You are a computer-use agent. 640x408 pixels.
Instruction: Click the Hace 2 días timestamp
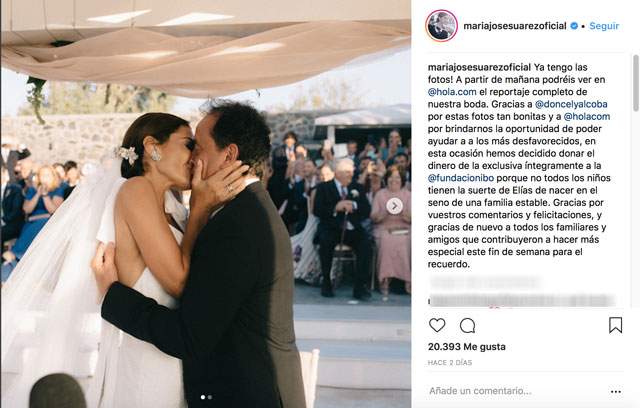[x=450, y=362]
